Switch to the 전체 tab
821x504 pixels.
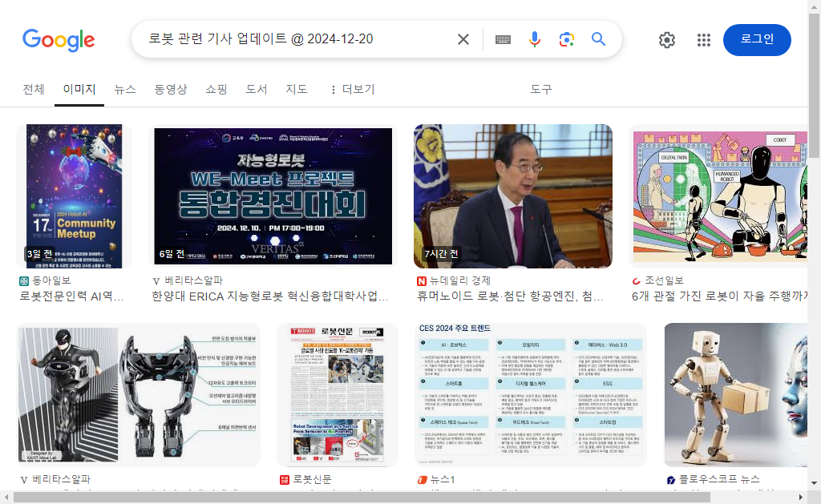coord(34,90)
